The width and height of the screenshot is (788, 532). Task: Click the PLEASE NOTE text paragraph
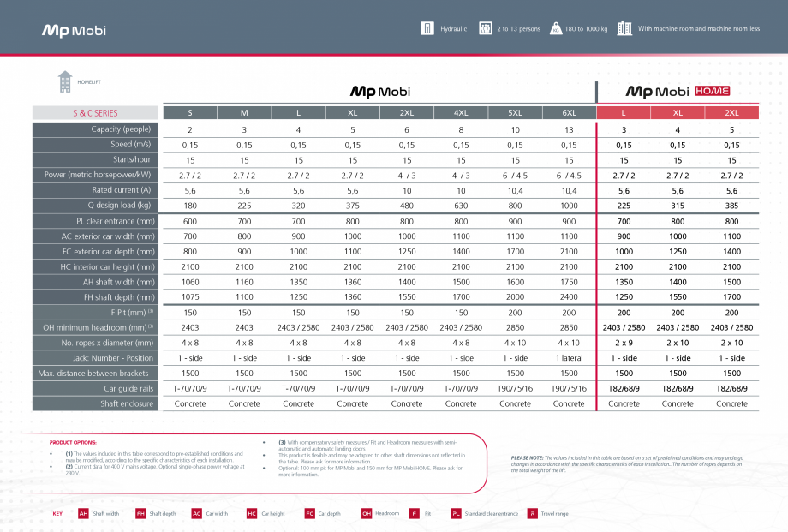point(627,463)
